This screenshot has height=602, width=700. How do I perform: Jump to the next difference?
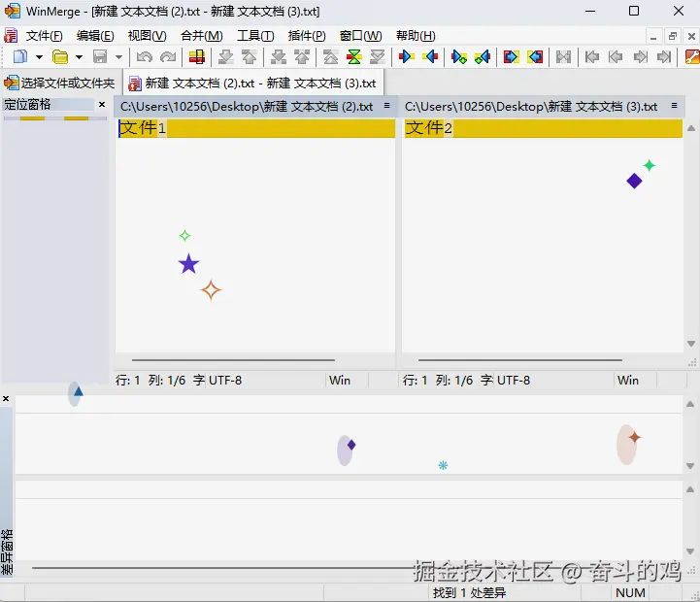(x=225, y=56)
